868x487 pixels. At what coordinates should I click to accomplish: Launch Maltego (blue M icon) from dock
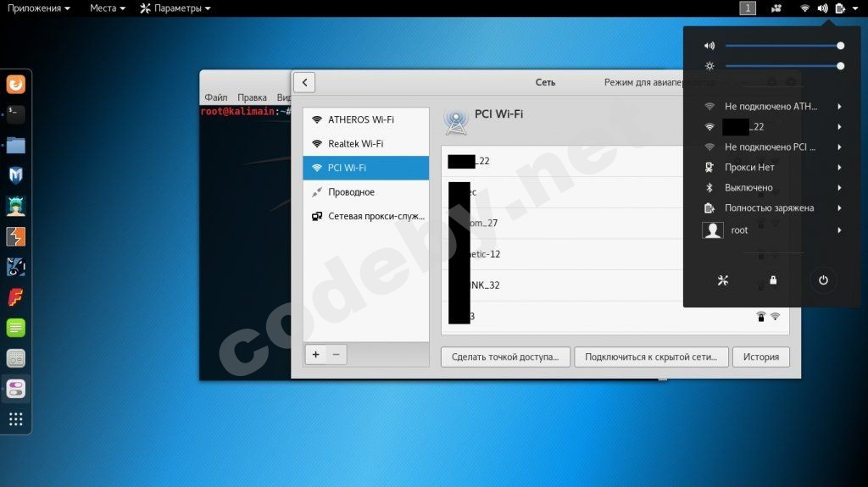(x=15, y=175)
